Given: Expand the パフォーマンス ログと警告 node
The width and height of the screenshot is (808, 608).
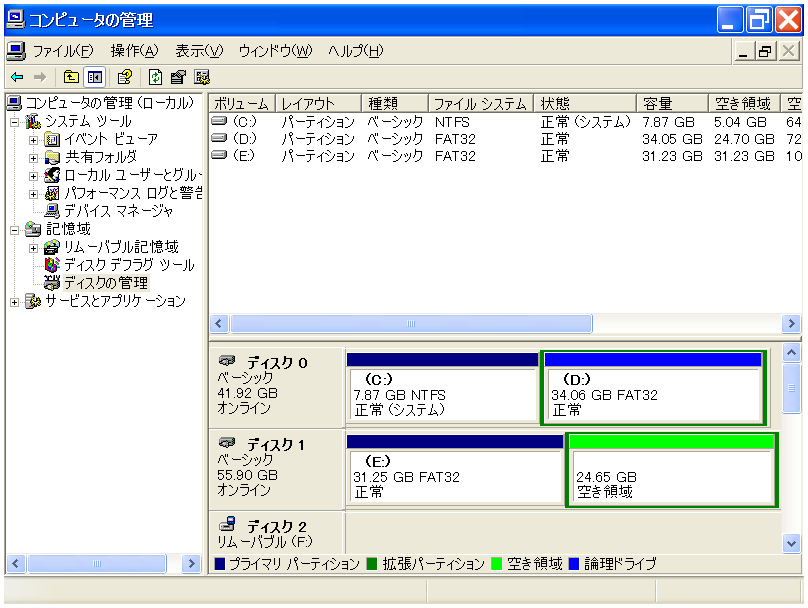Looking at the screenshot, I should point(33,194).
